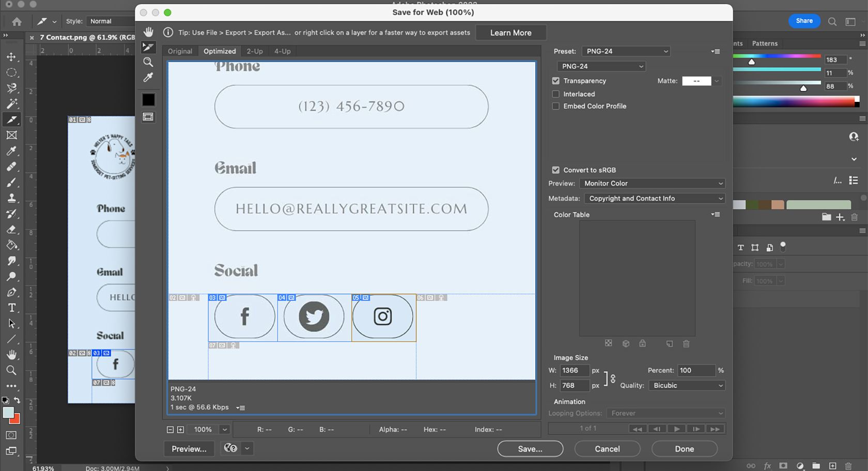This screenshot has width=868, height=471.
Task: Click the black eyedropper color swatch
Action: tap(149, 99)
